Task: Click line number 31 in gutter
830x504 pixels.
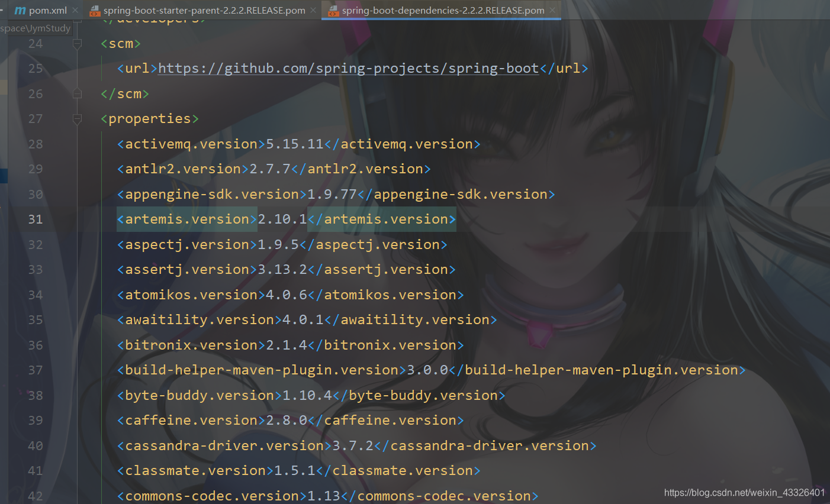Action: [x=36, y=219]
